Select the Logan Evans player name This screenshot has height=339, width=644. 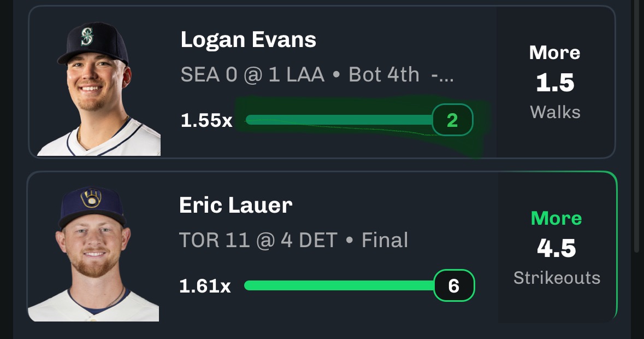tap(249, 40)
